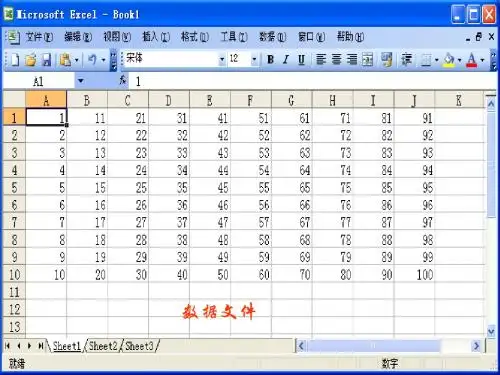Paste clipboard contents using the toolbar icon

point(65,60)
